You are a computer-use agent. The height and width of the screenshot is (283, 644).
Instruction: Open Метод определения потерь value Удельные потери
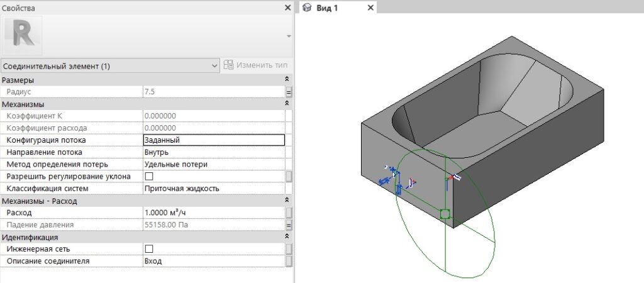pyautogui.click(x=214, y=164)
